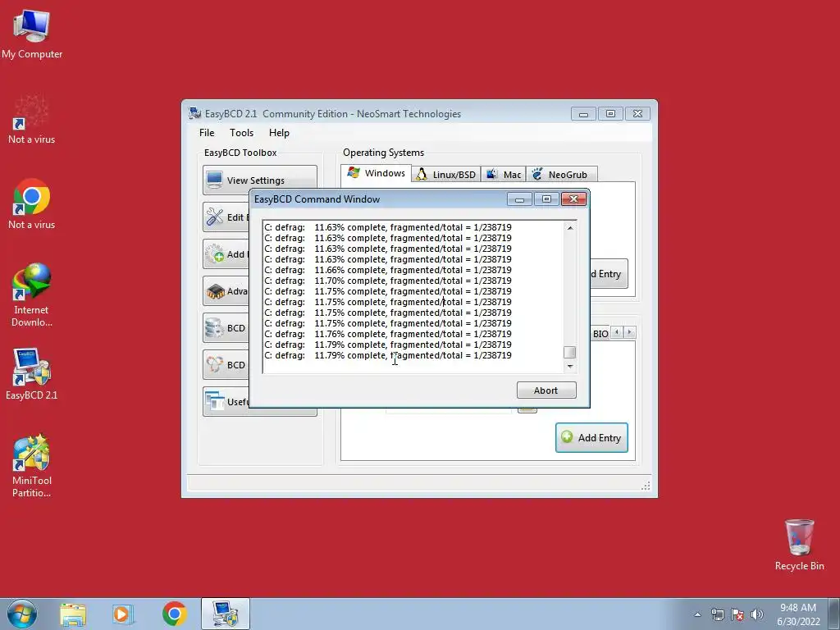Select the Internet Download Manager desktop icon
This screenshot has height=630, width=840.
[x=32, y=295]
